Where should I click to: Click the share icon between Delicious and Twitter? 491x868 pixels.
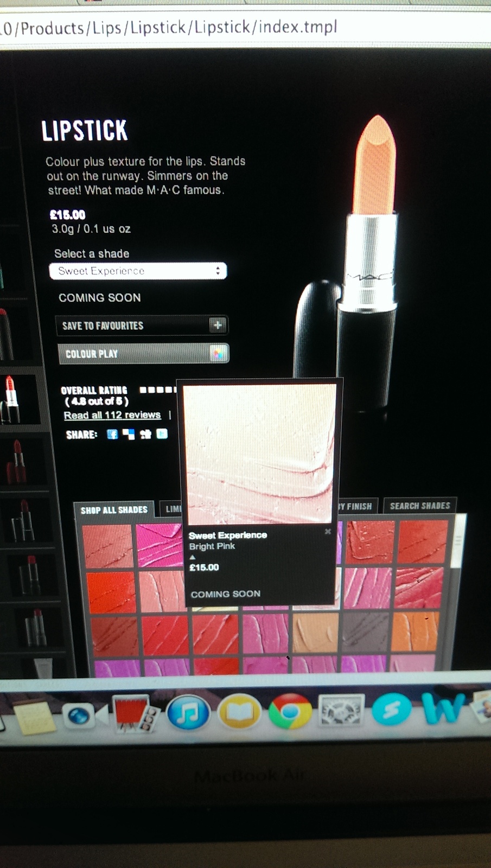[x=145, y=434]
